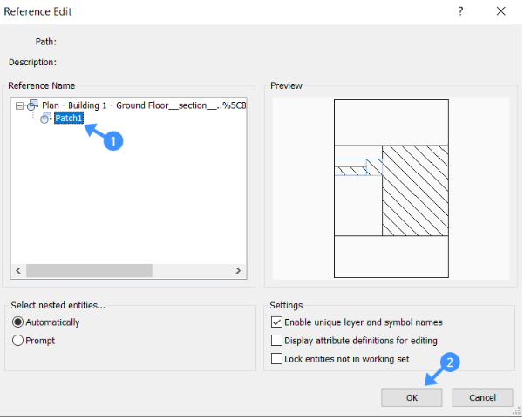This screenshot has height=420, width=524.
Task: Uncheck Enable unique layer and symbol names
Action: click(276, 322)
